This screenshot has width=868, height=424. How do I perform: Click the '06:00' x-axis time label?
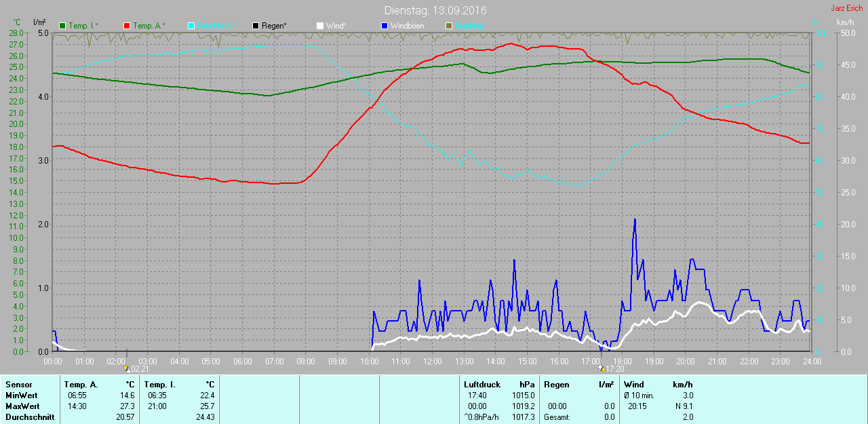click(243, 361)
